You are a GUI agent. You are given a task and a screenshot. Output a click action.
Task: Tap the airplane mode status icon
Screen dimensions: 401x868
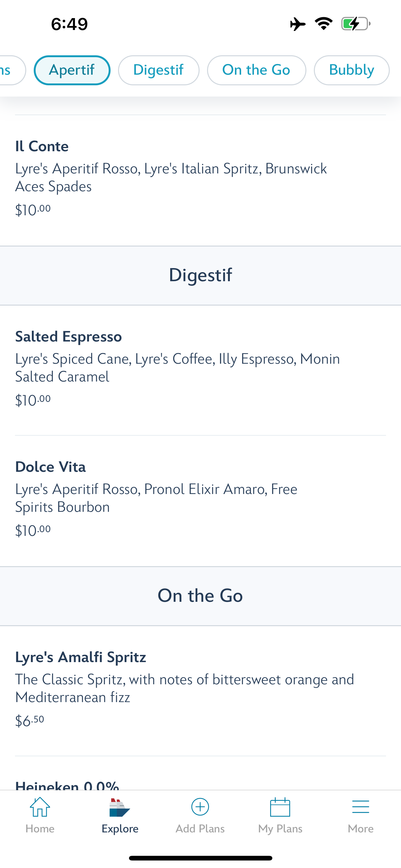pos(298,24)
